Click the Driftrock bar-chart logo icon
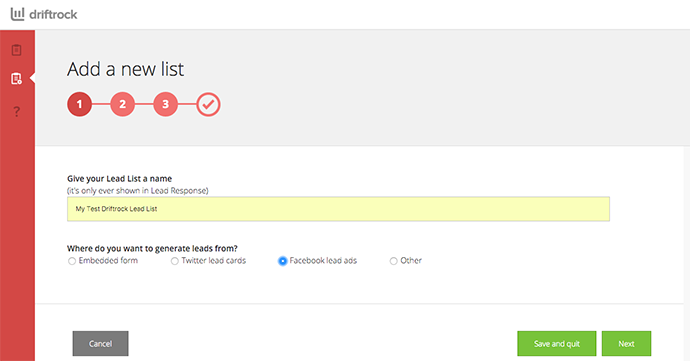The height and width of the screenshot is (361, 690). click(x=18, y=14)
